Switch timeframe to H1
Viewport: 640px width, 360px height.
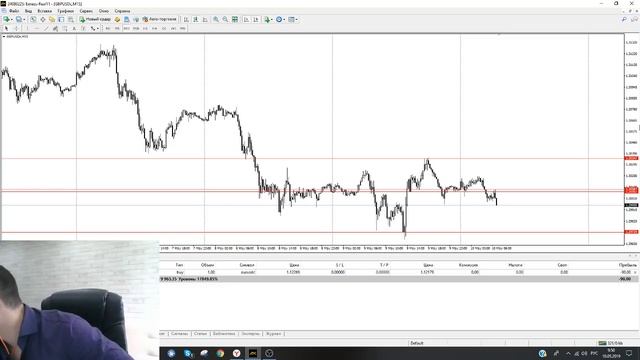coord(145,29)
